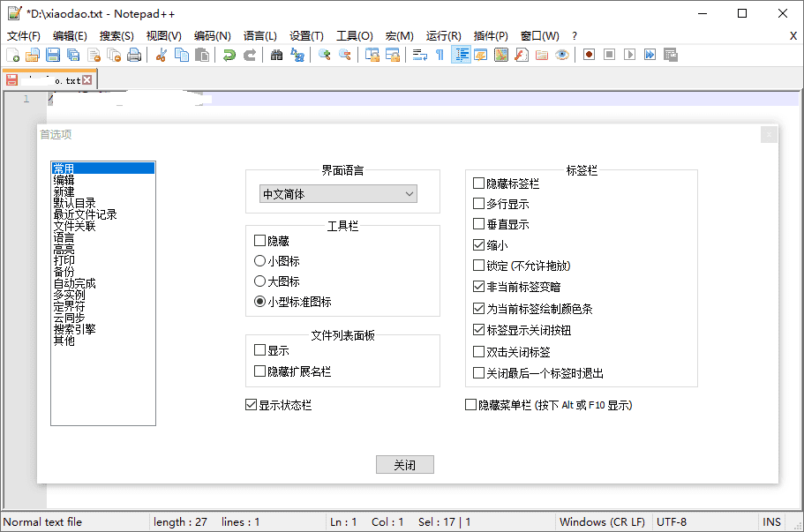Open Find with the binoculars icon
The width and height of the screenshot is (804, 532).
[277, 55]
